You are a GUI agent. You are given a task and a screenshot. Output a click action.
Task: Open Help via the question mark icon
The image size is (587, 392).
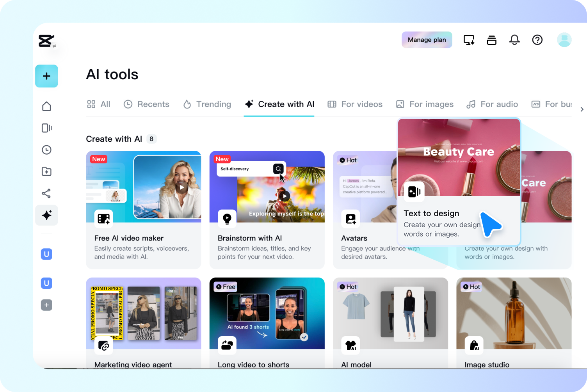coord(537,39)
